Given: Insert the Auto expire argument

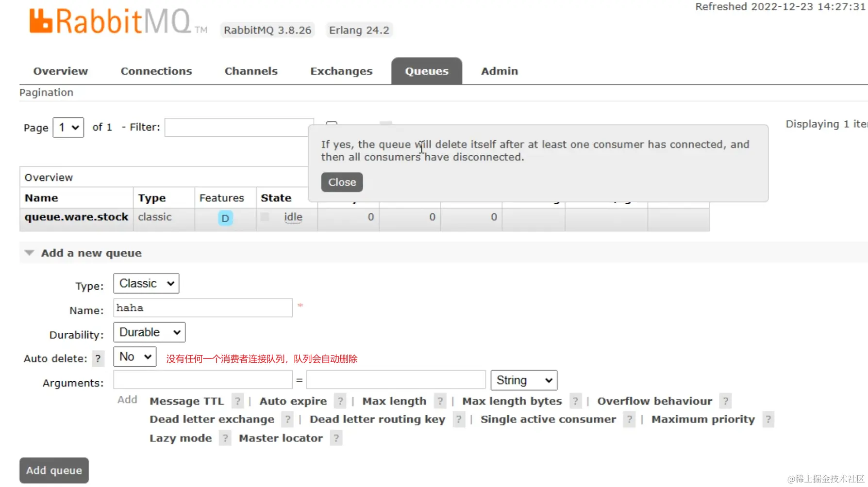Looking at the screenshot, I should pyautogui.click(x=293, y=401).
